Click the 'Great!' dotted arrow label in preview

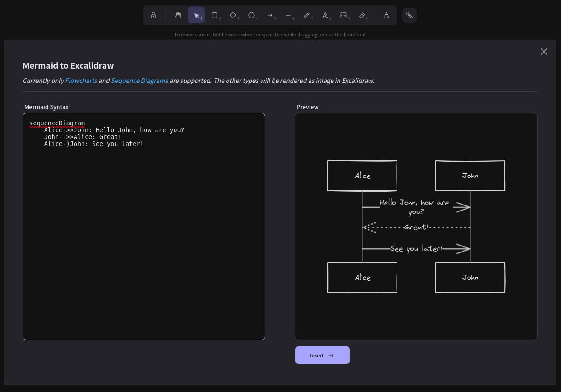[416, 228]
